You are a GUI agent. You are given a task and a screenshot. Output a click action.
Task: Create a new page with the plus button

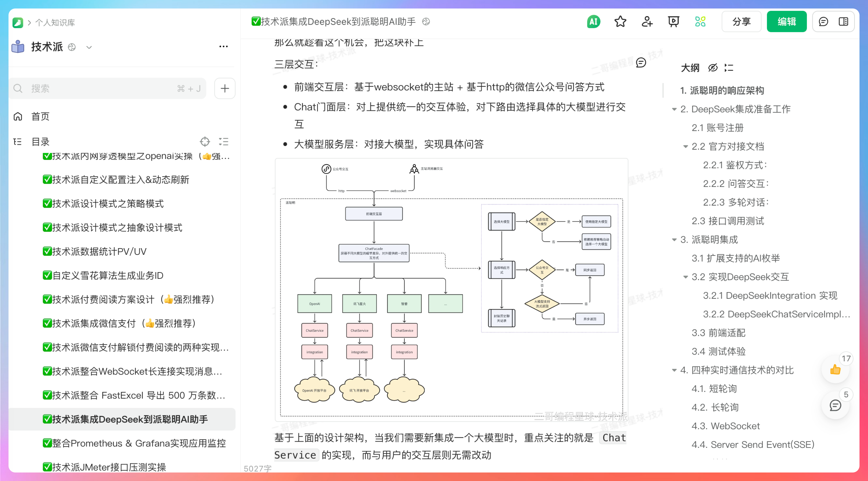tap(224, 88)
